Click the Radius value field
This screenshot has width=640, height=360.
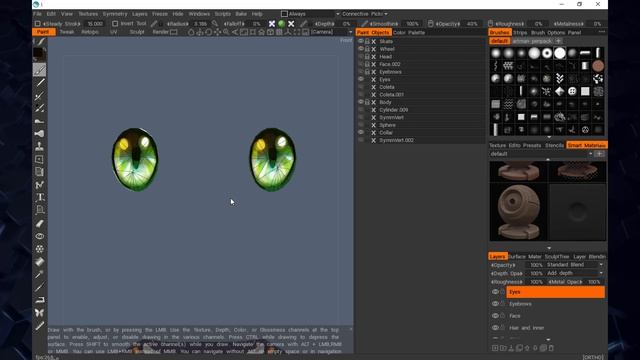(x=200, y=24)
